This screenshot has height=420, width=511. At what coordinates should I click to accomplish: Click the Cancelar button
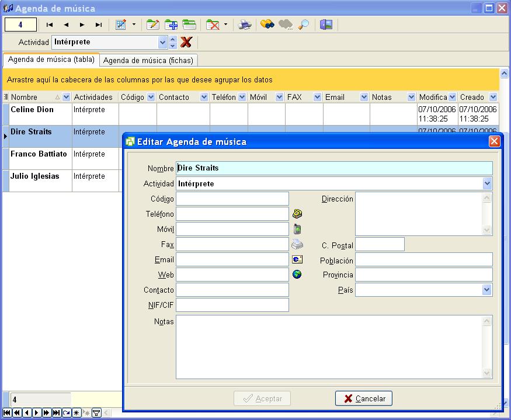pyautogui.click(x=364, y=398)
